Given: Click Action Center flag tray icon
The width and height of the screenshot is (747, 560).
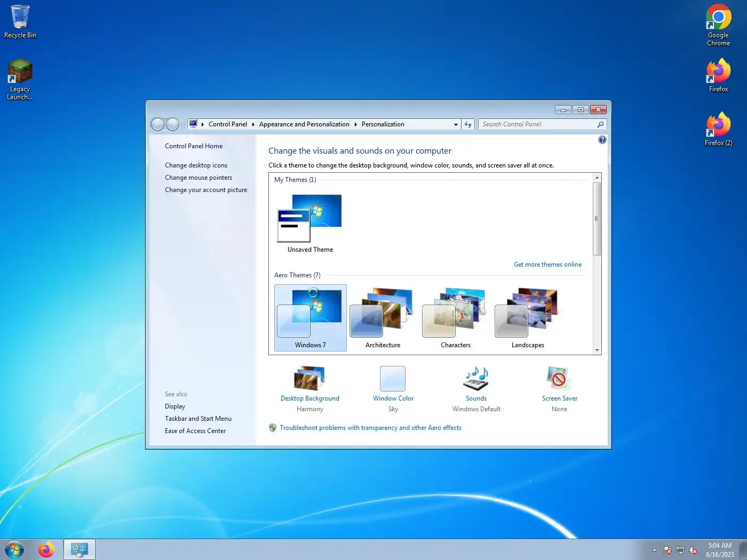Looking at the screenshot, I should click(x=667, y=550).
